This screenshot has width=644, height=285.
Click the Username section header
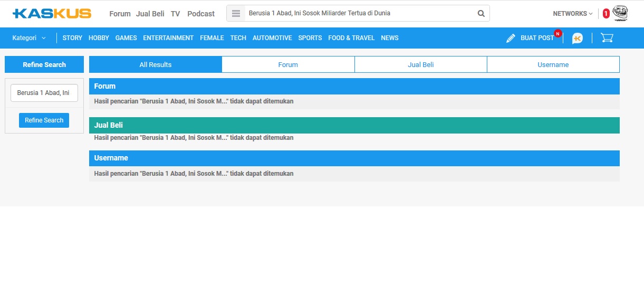[x=354, y=158]
